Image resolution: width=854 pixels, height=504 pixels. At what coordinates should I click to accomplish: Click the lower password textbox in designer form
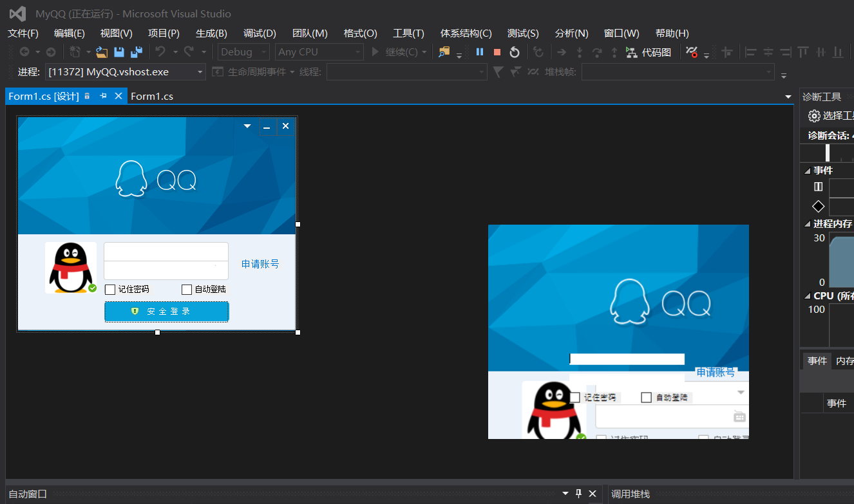[166, 270]
